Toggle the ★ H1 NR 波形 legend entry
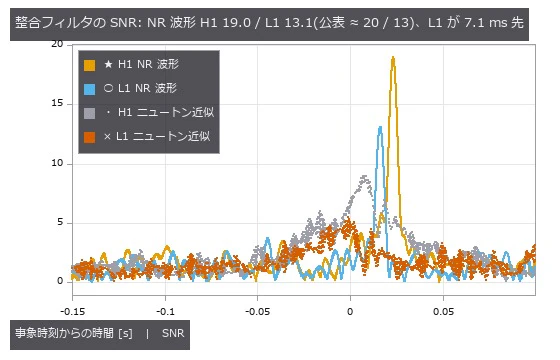Image resolution: width=560 pixels, height=360 pixels. click(141, 65)
